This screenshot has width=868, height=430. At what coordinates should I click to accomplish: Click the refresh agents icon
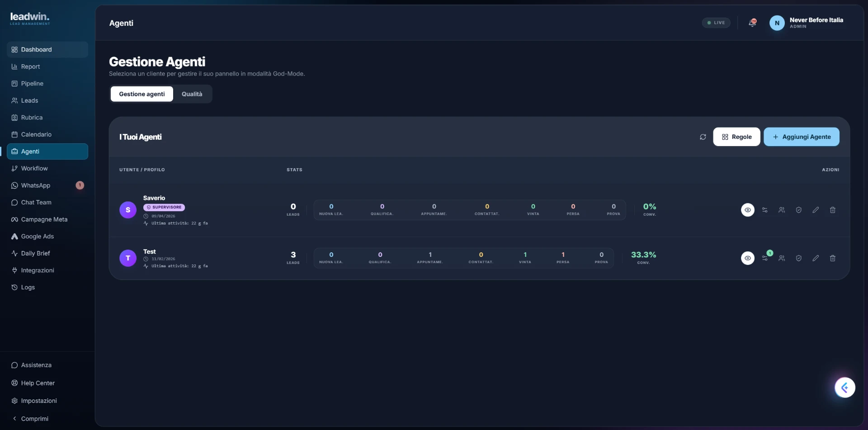pyautogui.click(x=703, y=137)
